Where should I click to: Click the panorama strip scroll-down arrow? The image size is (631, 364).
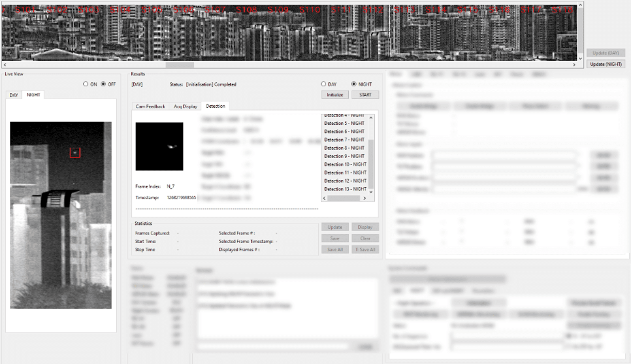(x=580, y=58)
